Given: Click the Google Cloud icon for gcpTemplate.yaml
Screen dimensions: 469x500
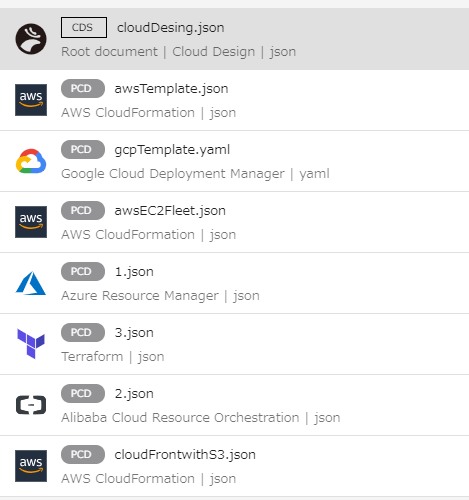Looking at the screenshot, I should 31,161.
